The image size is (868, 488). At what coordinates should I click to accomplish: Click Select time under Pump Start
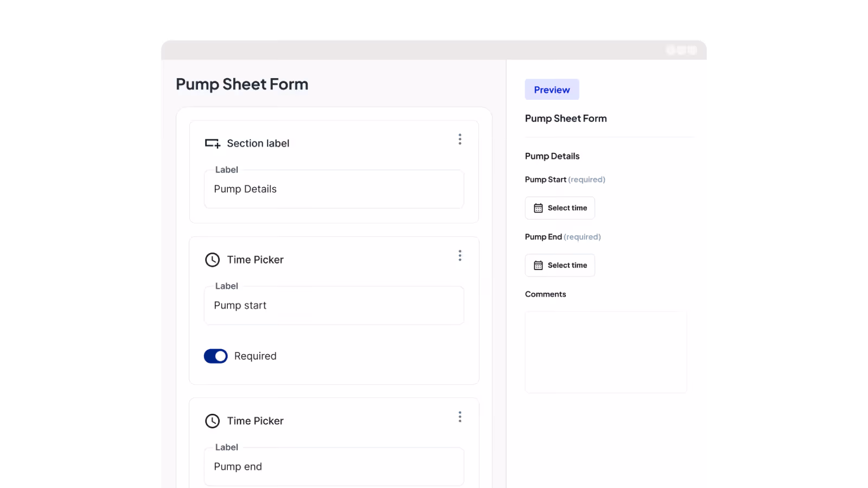click(559, 208)
